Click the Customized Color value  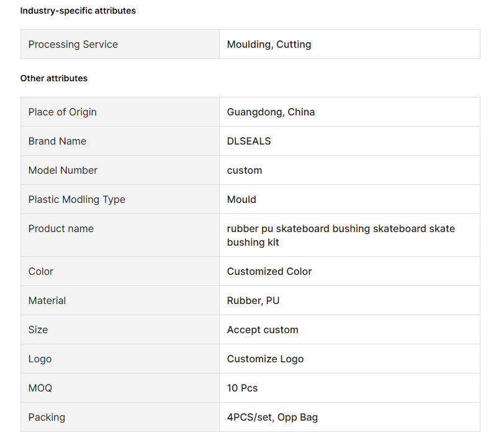click(269, 271)
